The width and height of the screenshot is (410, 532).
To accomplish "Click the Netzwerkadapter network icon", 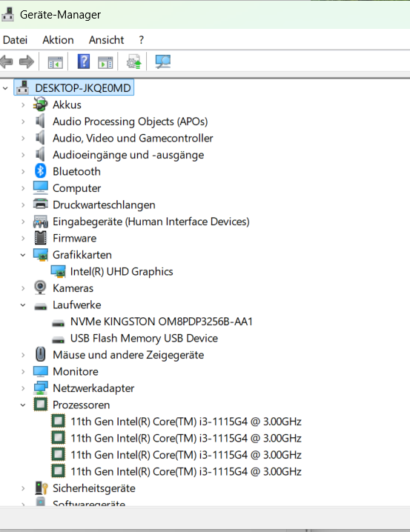I will pyautogui.click(x=41, y=388).
